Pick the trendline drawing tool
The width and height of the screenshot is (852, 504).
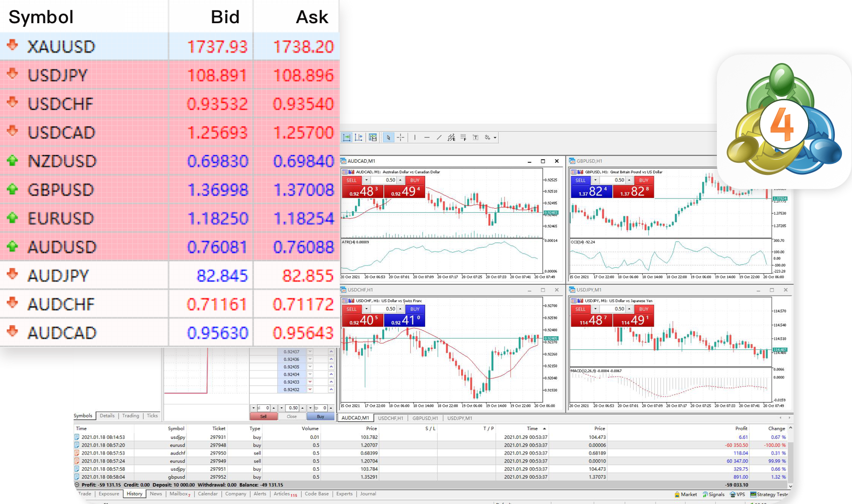(439, 138)
